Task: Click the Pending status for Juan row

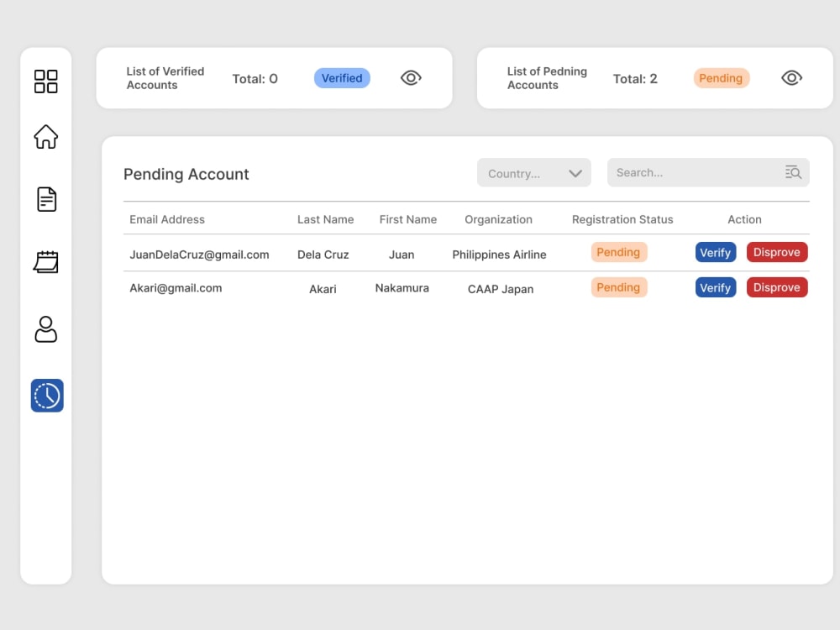Action: (619, 252)
